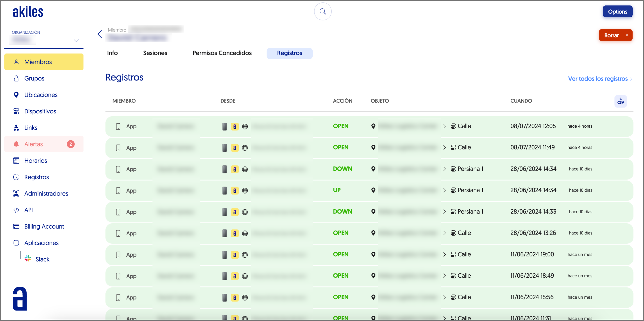Expand the Organización dropdown chevron
The width and height of the screenshot is (644, 321).
(76, 41)
